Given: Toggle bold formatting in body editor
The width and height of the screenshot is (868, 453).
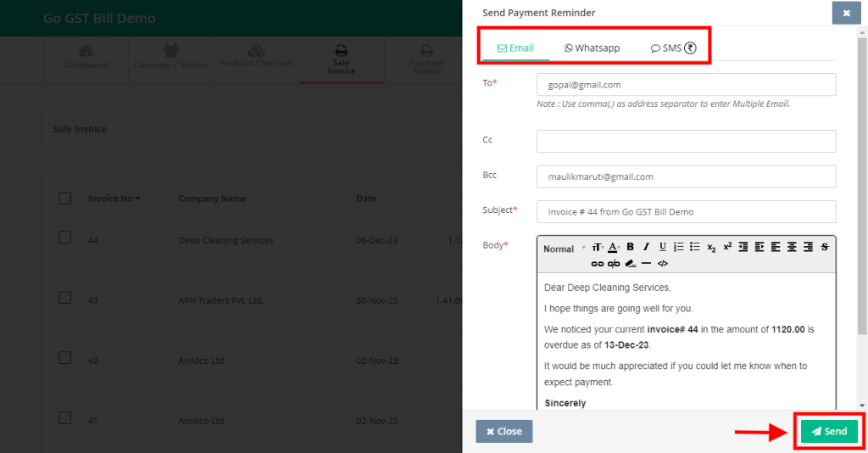Looking at the screenshot, I should tap(630, 247).
